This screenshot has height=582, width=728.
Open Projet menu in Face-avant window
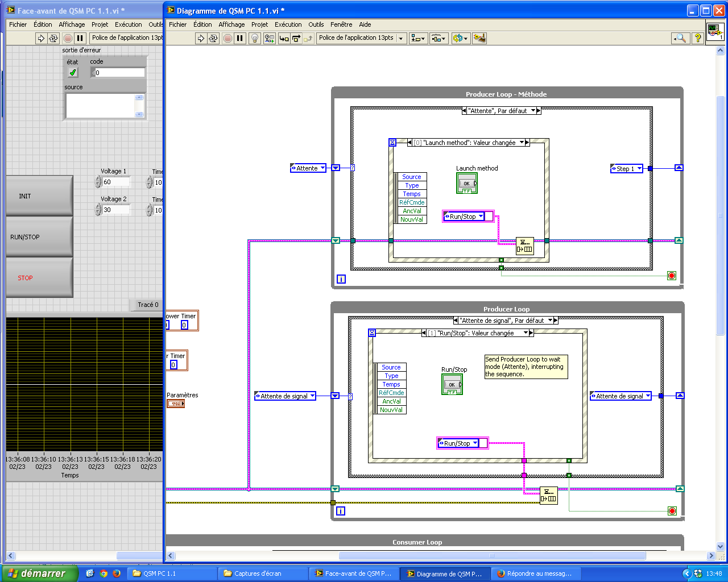point(100,24)
